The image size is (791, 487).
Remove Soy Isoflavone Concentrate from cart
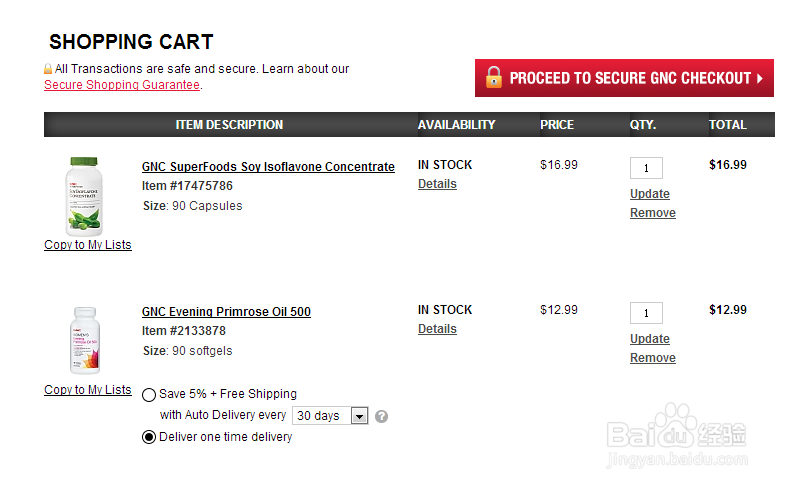653,213
